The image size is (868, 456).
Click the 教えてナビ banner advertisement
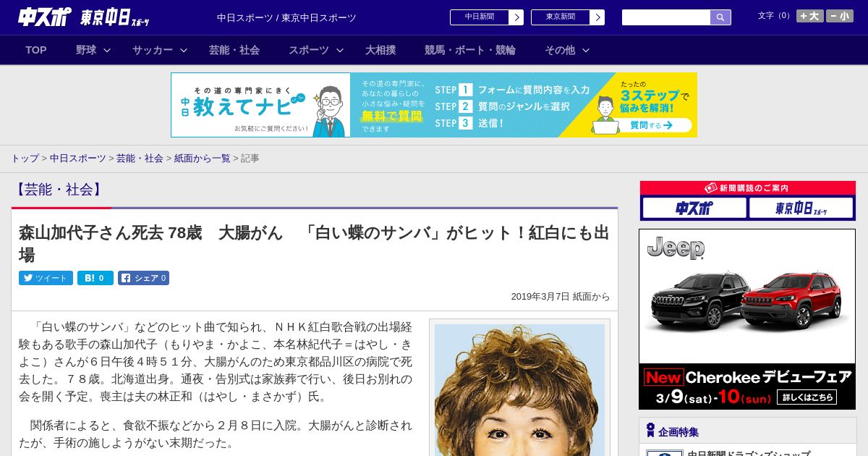434,105
